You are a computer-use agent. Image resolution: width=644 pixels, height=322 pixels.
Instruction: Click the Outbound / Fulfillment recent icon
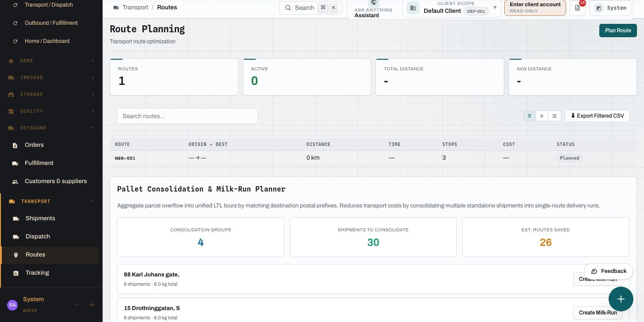click(15, 23)
